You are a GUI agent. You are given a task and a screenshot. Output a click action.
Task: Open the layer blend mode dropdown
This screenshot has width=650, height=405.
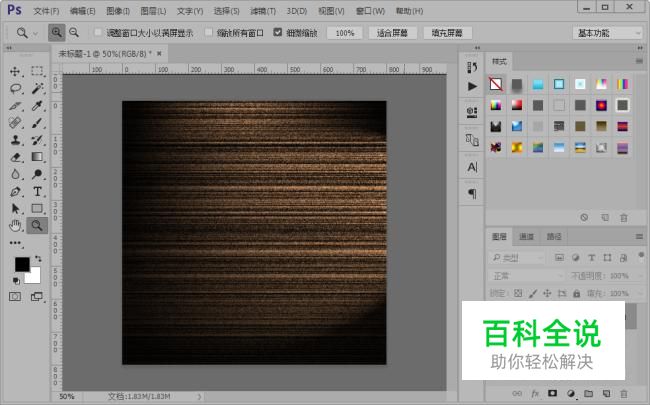click(526, 276)
